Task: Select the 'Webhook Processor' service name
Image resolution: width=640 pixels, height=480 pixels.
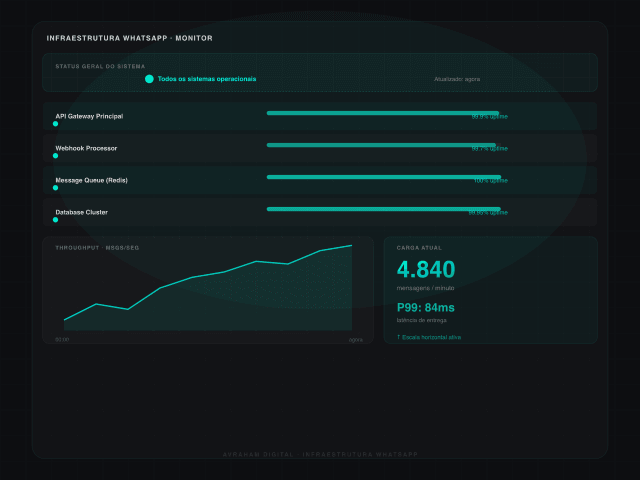Action: (x=86, y=148)
